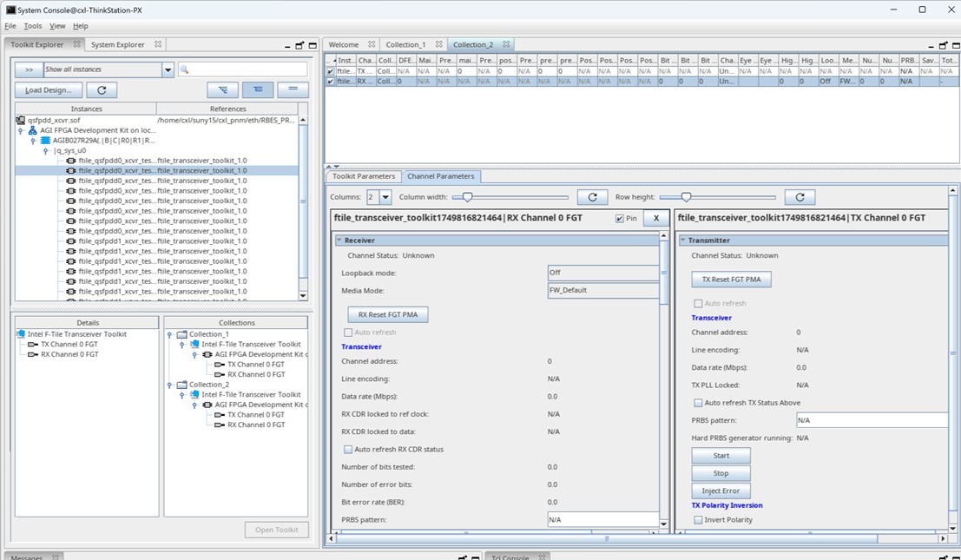
Task: Click the expand-all tree icon in Toolkit Explorer
Action: coord(223,89)
